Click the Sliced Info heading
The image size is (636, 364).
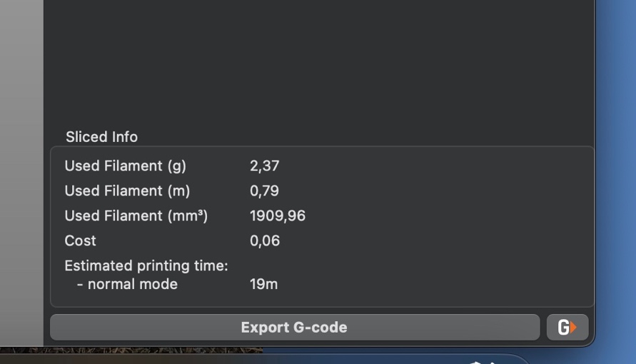click(x=101, y=137)
